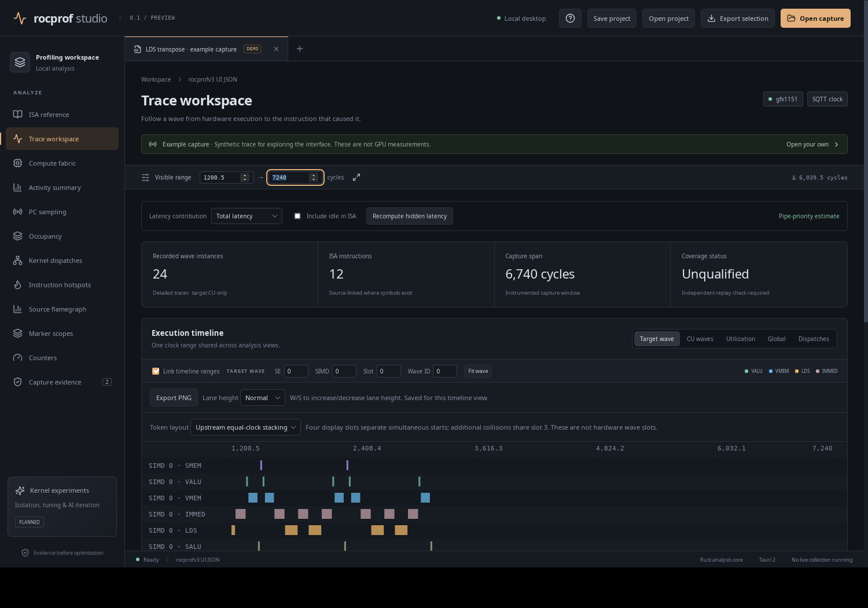
Task: Show Occupancy view
Action: [62, 236]
